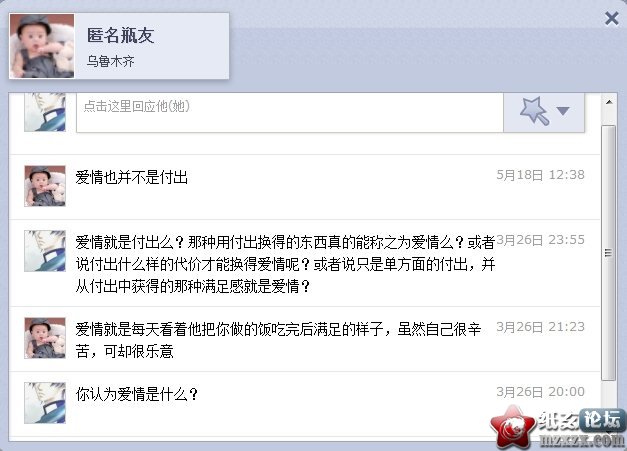This screenshot has height=451, width=627.
Task: Click the anime avatar next to 你认为爱情是什么
Action: (x=45, y=403)
